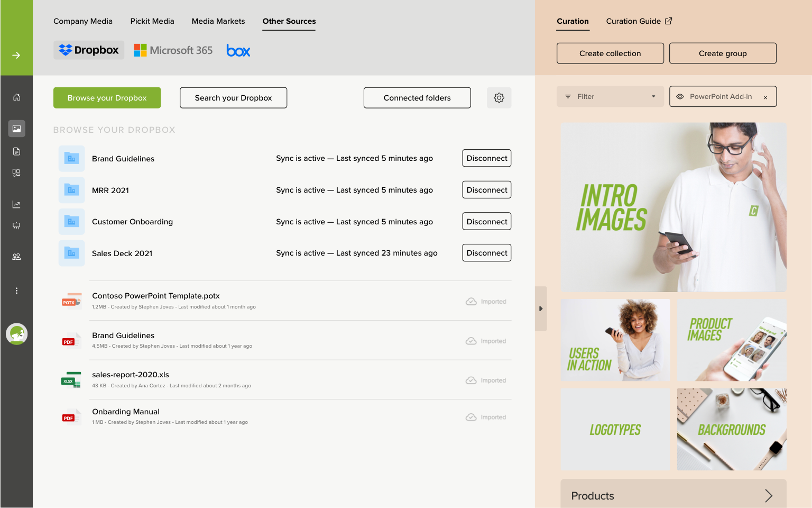Toggle the PowerPoint Add-in eye icon
Screen dimensions: 812x508
pyautogui.click(x=680, y=97)
